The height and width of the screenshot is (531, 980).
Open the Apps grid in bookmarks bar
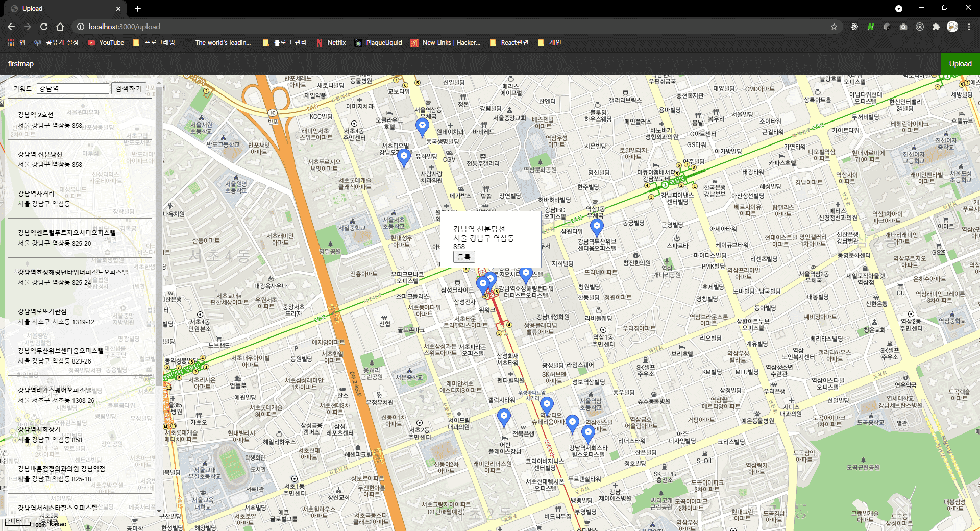tap(11, 43)
